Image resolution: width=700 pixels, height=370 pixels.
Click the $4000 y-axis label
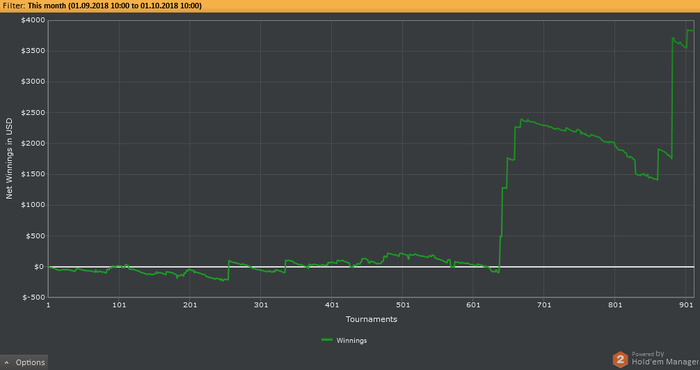(x=33, y=20)
